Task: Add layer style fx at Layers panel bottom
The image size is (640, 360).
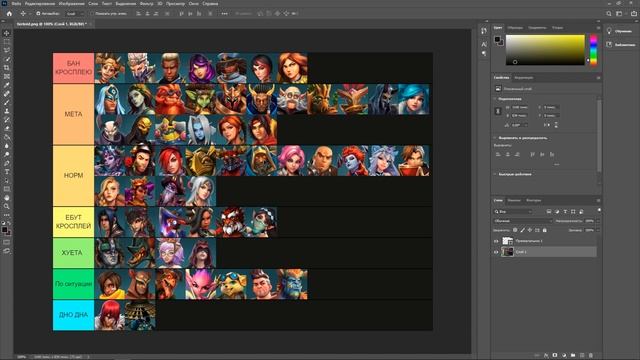Action: (x=546, y=356)
